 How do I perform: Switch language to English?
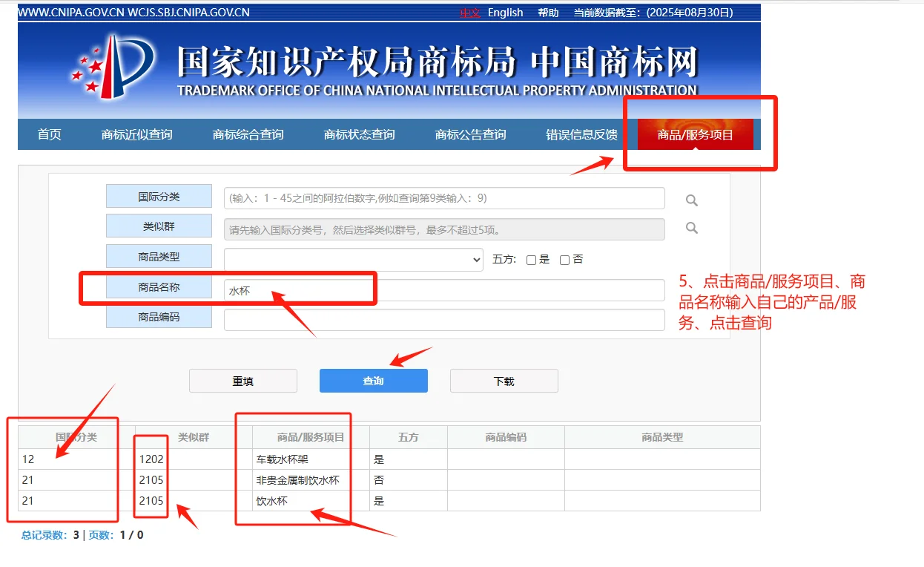[x=505, y=12]
